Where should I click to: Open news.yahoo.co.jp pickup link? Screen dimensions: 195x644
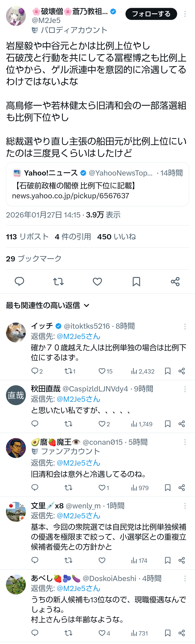(x=70, y=196)
